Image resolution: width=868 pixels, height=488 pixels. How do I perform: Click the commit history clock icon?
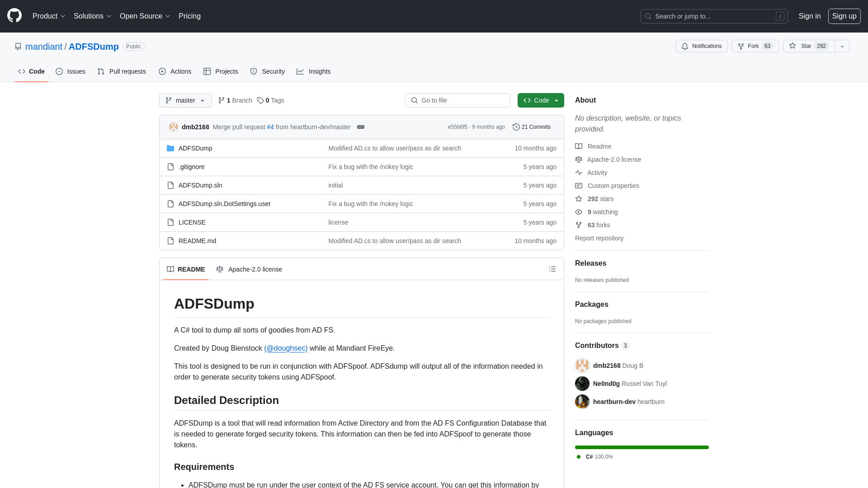516,127
